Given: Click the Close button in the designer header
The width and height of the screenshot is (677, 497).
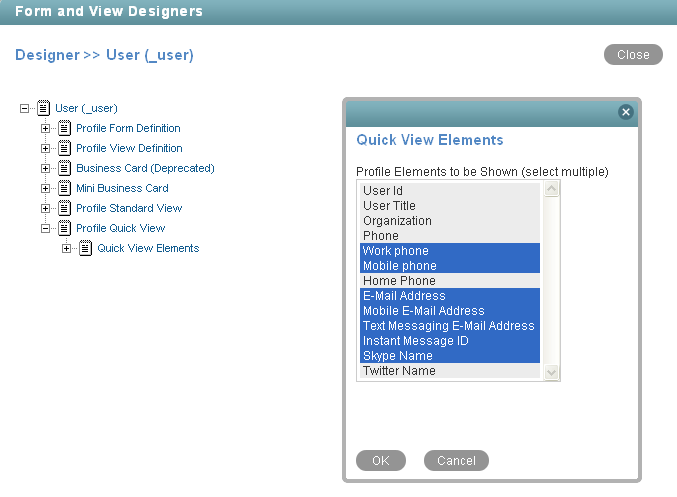Looking at the screenshot, I should [633, 55].
